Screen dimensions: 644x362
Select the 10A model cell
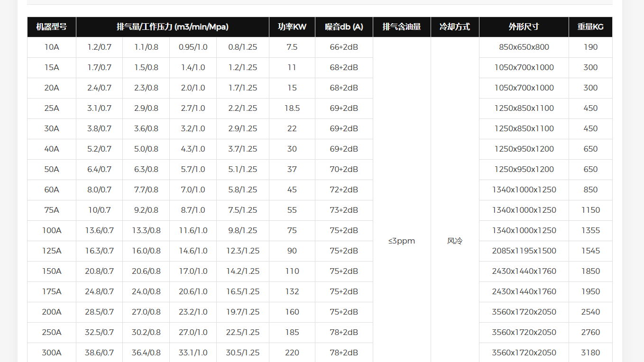(x=52, y=47)
